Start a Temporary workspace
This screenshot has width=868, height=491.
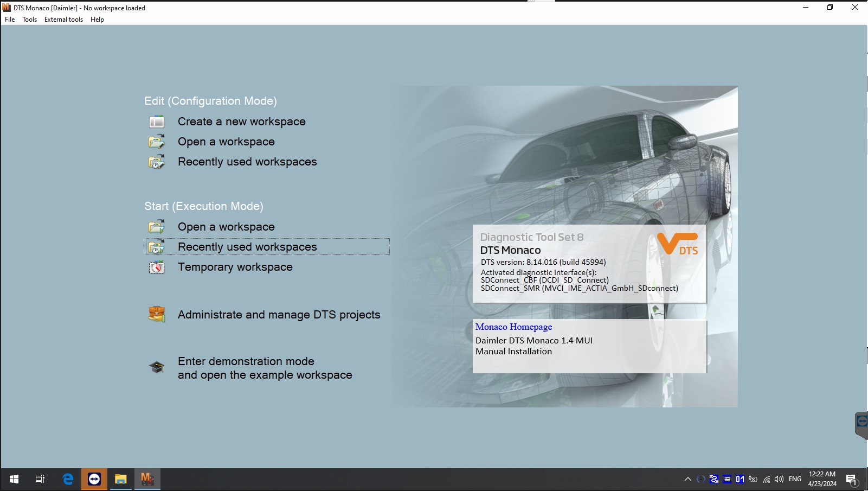[x=235, y=267]
